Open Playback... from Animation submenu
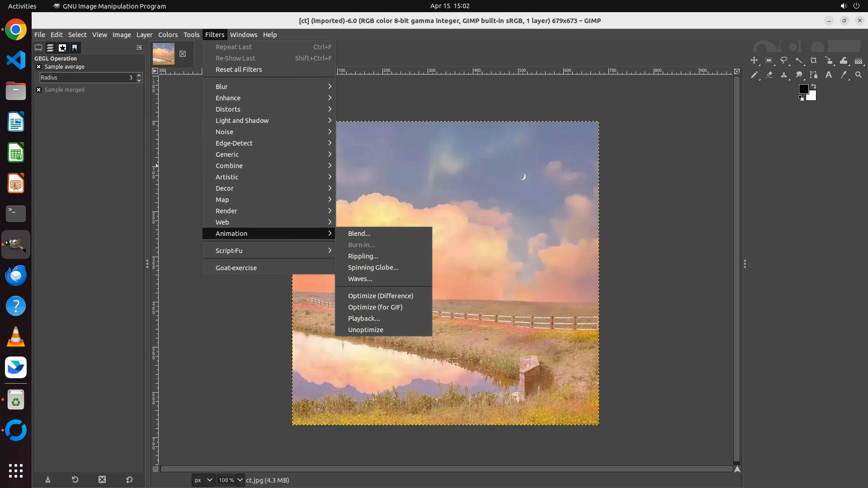868x488 pixels. tap(363, 319)
